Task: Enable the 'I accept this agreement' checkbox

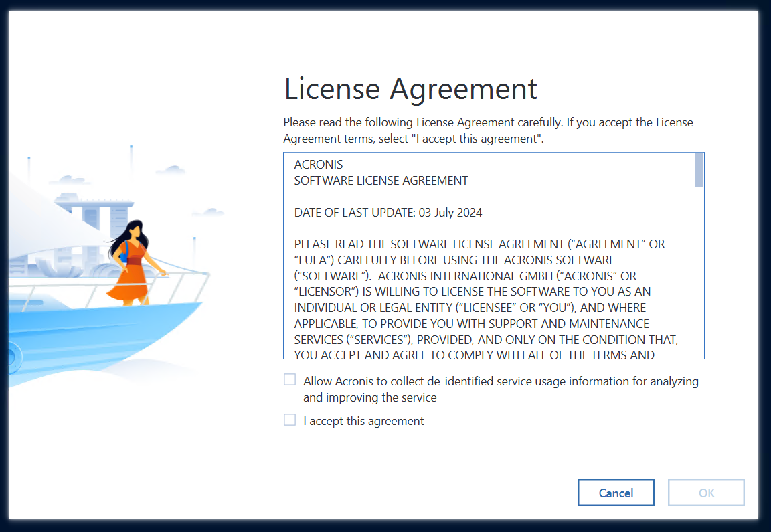Action: 289,420
